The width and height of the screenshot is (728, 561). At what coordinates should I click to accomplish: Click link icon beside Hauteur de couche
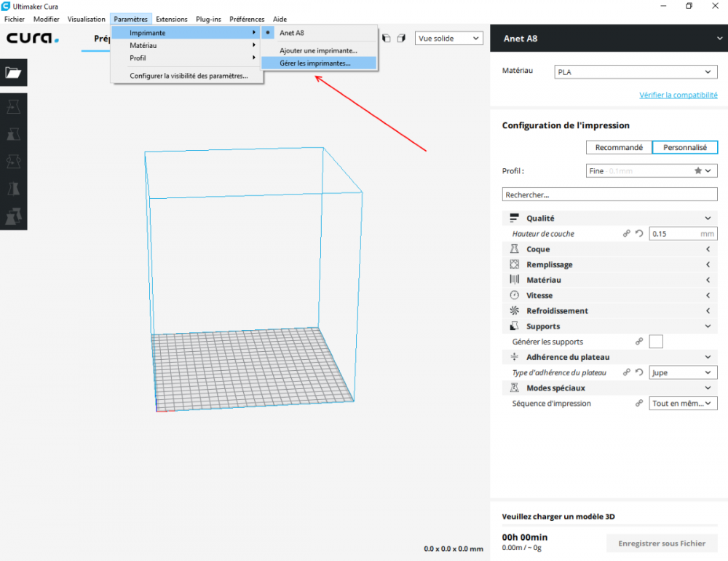pyautogui.click(x=627, y=233)
